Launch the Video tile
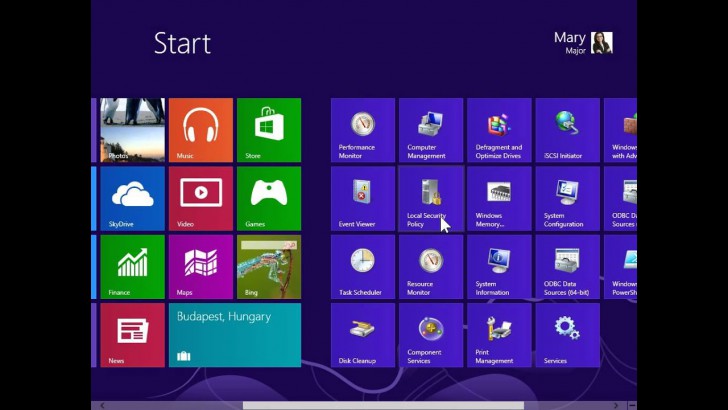Screen dimensions: 728x410 [x=201, y=199]
